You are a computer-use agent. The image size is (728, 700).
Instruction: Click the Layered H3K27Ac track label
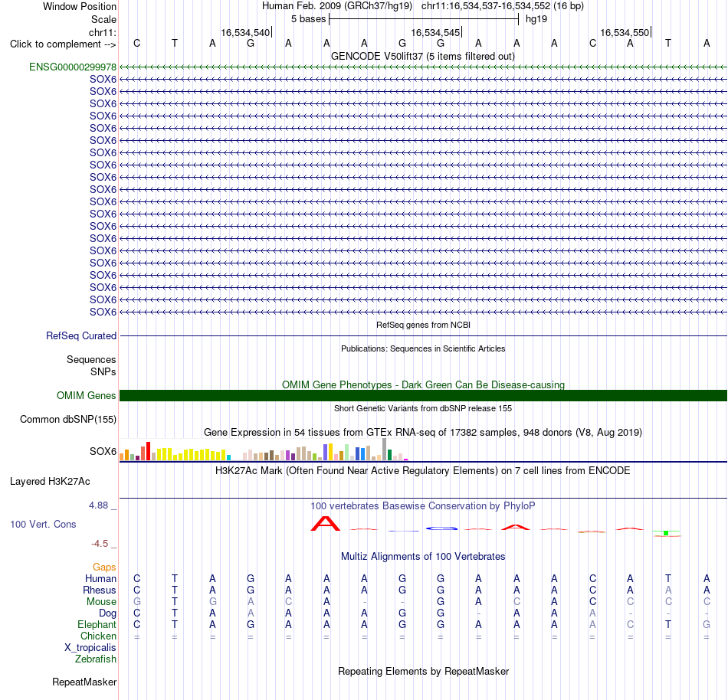pos(50,481)
